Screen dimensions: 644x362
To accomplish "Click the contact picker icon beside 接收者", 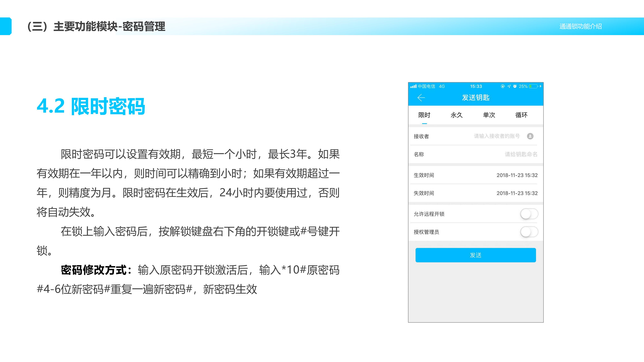I will pos(530,136).
